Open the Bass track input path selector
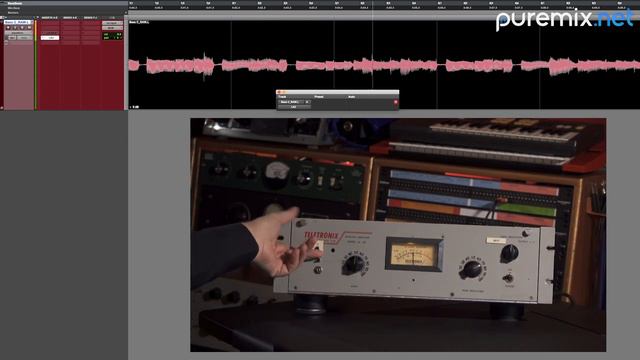This screenshot has height=360, width=640. 112,23
